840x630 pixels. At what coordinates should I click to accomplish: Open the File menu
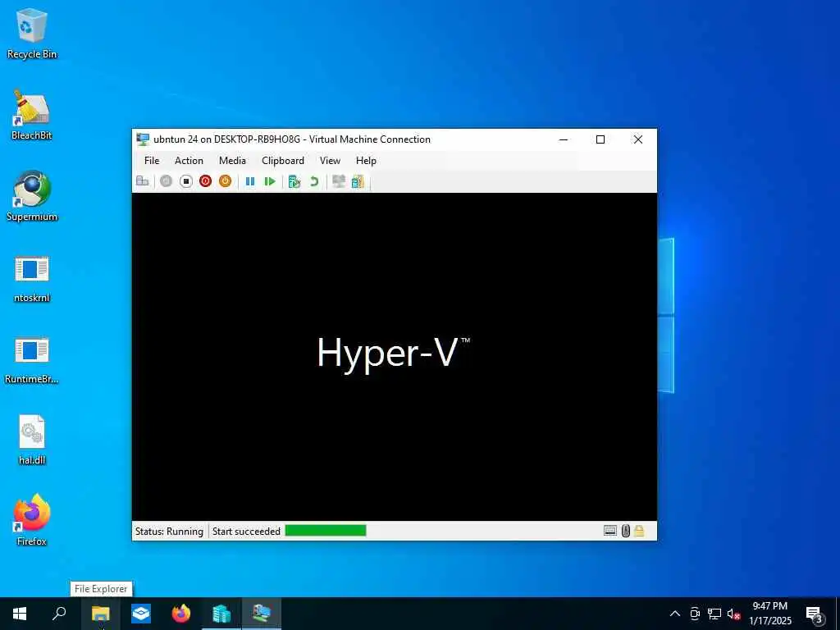[x=152, y=161]
